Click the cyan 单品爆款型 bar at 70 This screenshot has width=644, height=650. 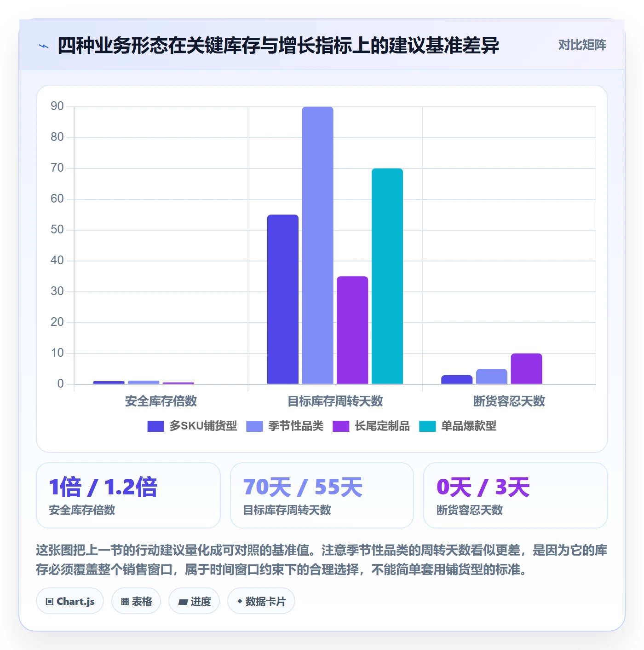pyautogui.click(x=387, y=276)
